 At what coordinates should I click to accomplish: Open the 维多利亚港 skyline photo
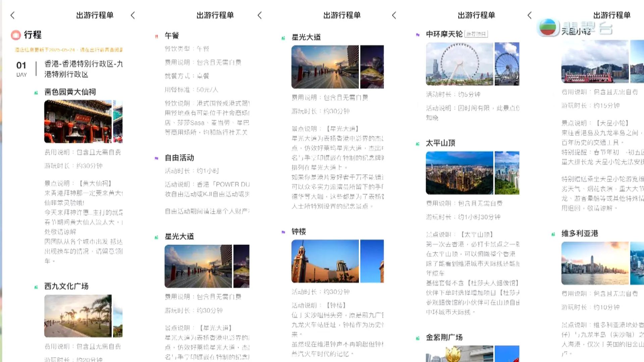coord(595,263)
